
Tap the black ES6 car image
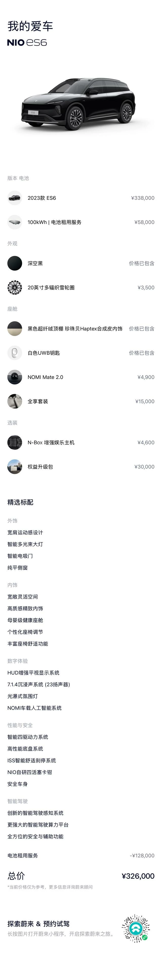coord(78,104)
